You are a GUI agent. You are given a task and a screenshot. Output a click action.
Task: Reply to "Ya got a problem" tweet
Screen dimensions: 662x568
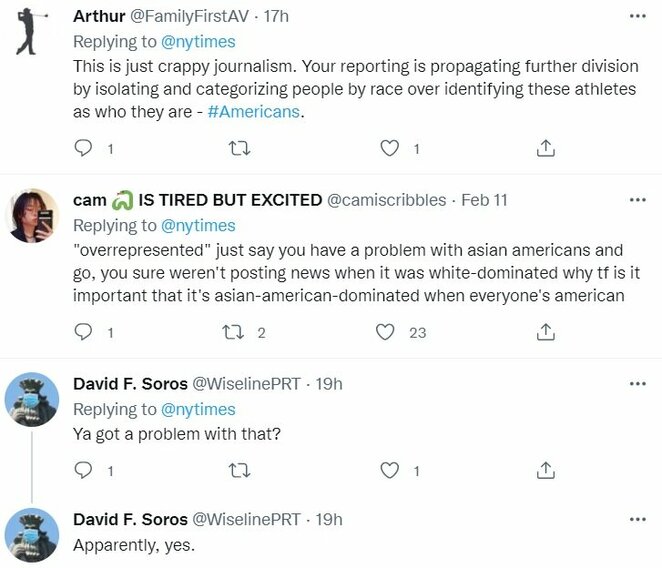pyautogui.click(x=83, y=470)
